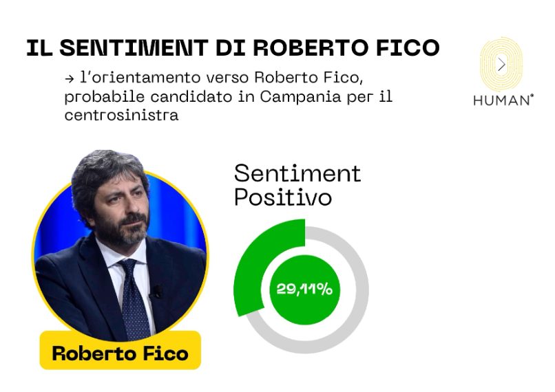Click the word "Positivo" above the donut chart
The height and width of the screenshot is (392, 555).
(x=283, y=197)
